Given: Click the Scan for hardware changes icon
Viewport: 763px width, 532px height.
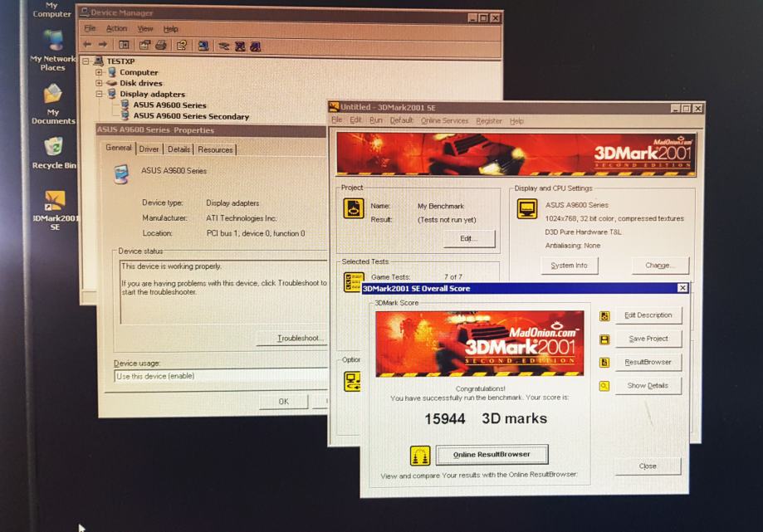Looking at the screenshot, I should coord(203,46).
